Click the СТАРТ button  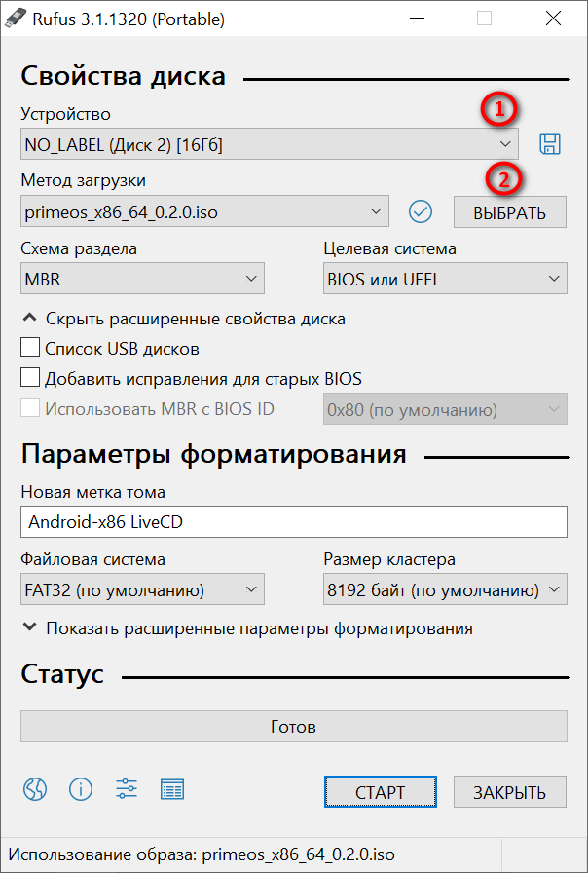pos(381,791)
